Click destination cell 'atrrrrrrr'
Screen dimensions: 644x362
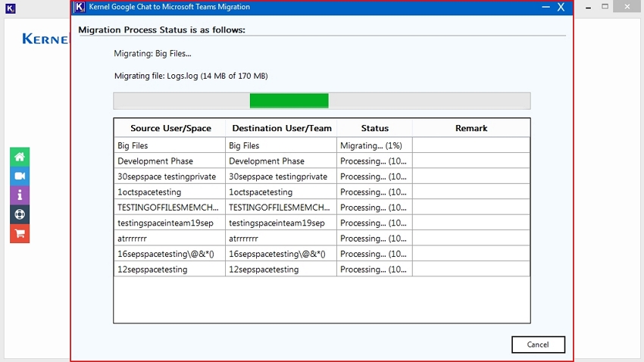[281, 239]
